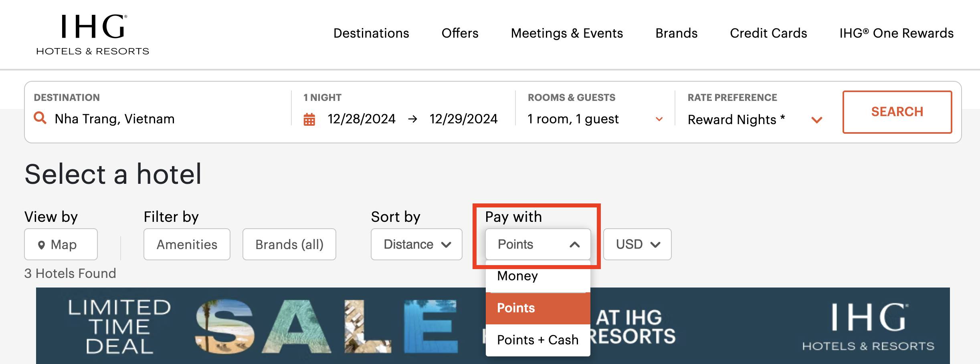
Task: Click the magnifier icon in Destination field
Action: pyautogui.click(x=40, y=119)
